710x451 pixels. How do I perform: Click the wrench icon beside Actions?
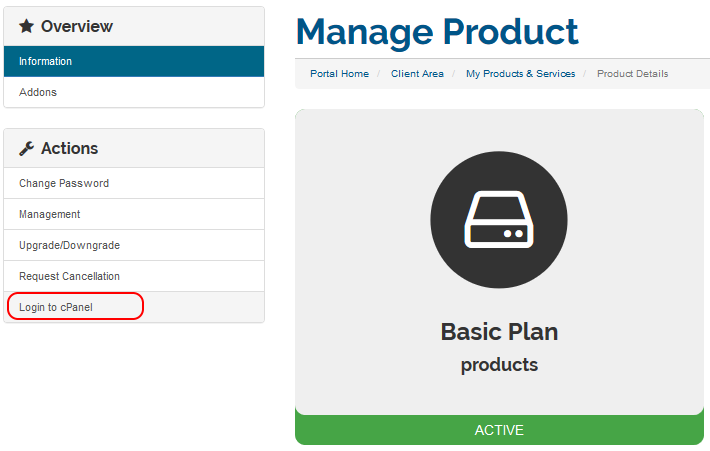[26, 149]
